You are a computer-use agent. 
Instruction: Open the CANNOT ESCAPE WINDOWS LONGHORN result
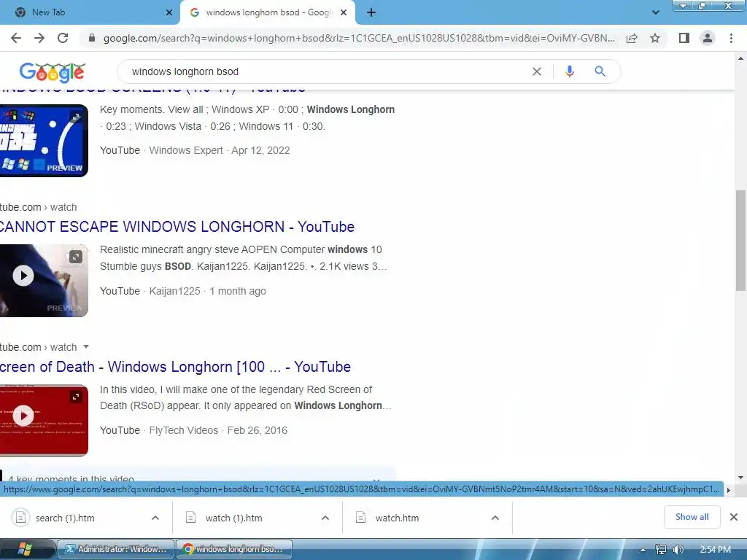point(177,227)
